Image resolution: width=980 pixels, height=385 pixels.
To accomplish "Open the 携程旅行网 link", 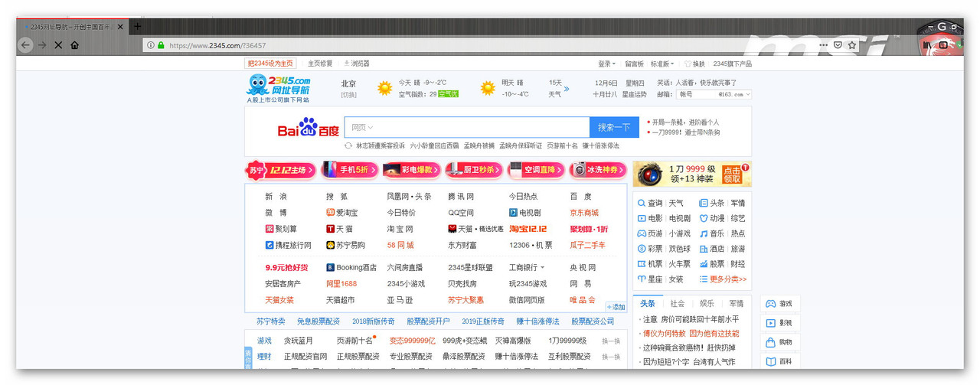I will [x=288, y=245].
